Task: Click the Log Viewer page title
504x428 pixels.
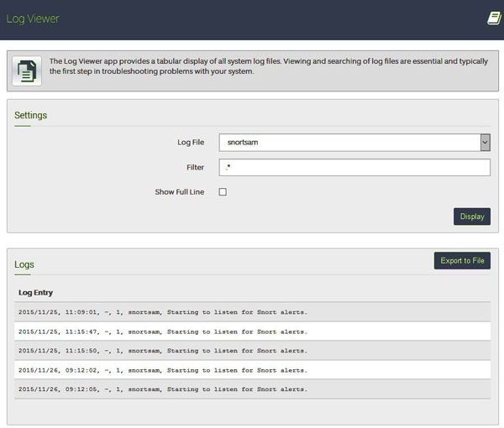Action: pos(33,18)
